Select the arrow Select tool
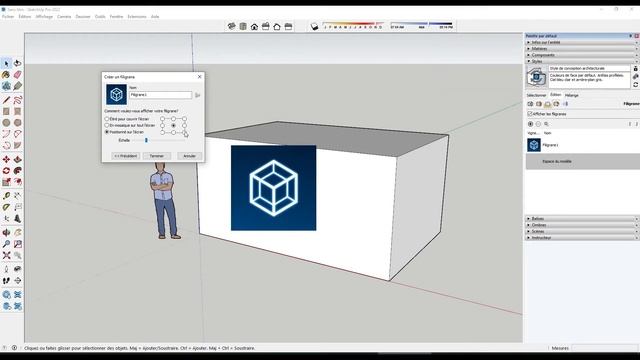Image resolution: width=640 pixels, height=360 pixels. (x=6, y=63)
